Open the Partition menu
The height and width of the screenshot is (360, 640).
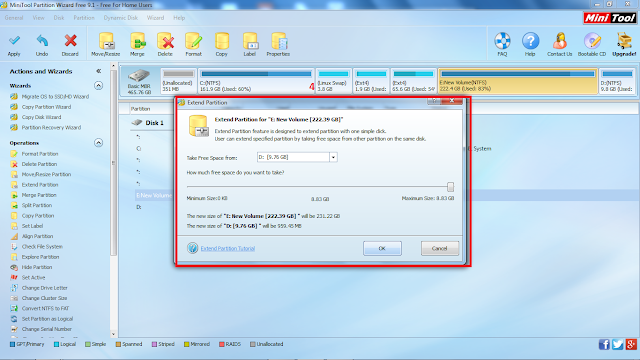pos(84,18)
